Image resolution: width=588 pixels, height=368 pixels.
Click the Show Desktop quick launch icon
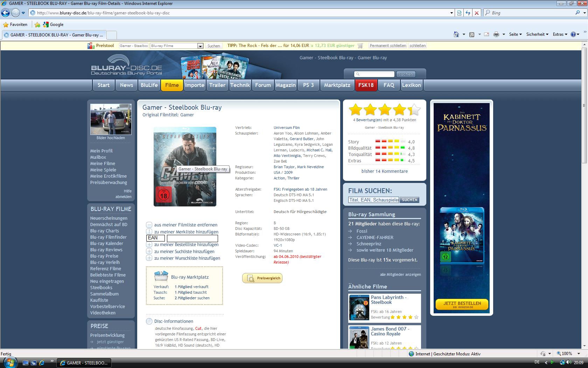click(26, 363)
